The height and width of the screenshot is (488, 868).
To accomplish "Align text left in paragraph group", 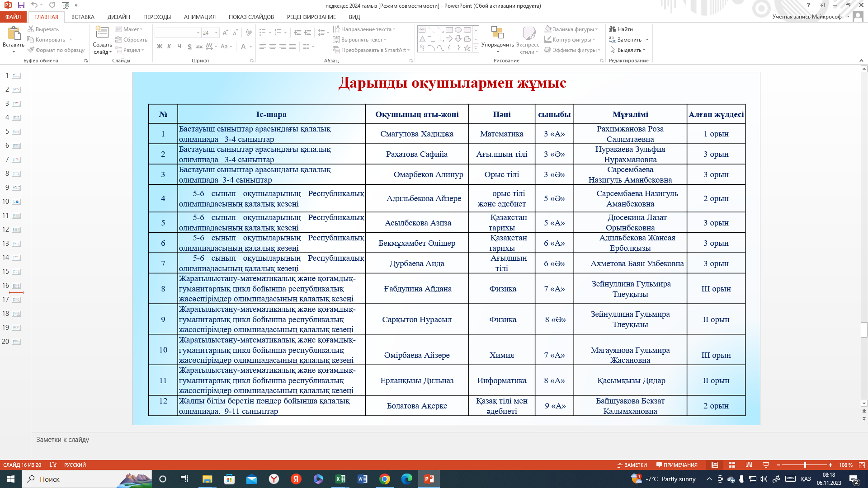I will point(263,47).
